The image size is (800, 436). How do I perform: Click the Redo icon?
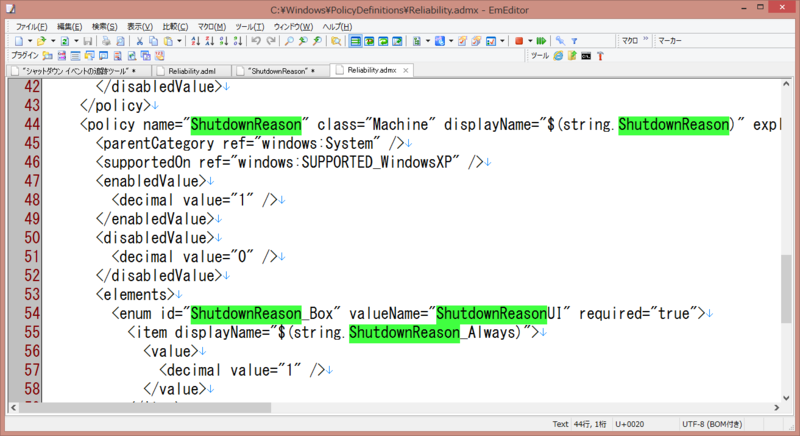point(271,41)
